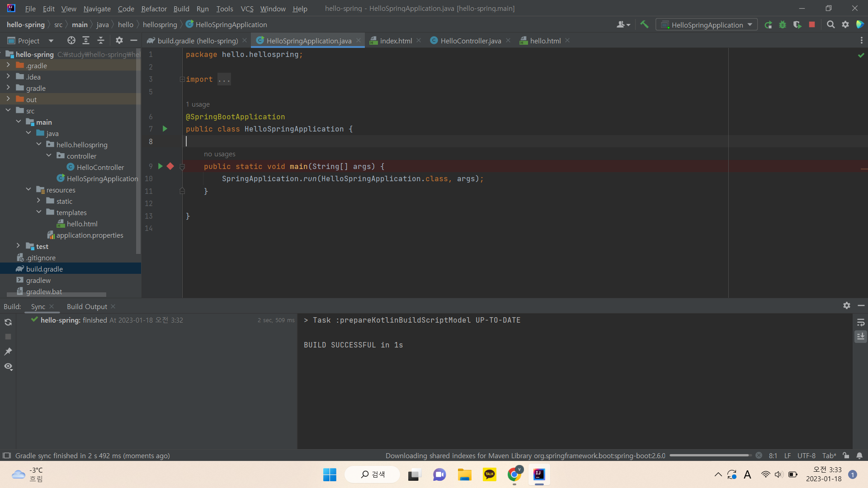
Task: Hide the Project tool window
Action: [x=134, y=41]
